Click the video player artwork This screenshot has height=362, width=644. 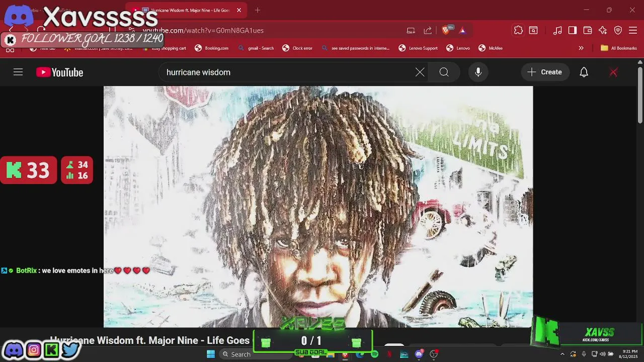tap(318, 206)
